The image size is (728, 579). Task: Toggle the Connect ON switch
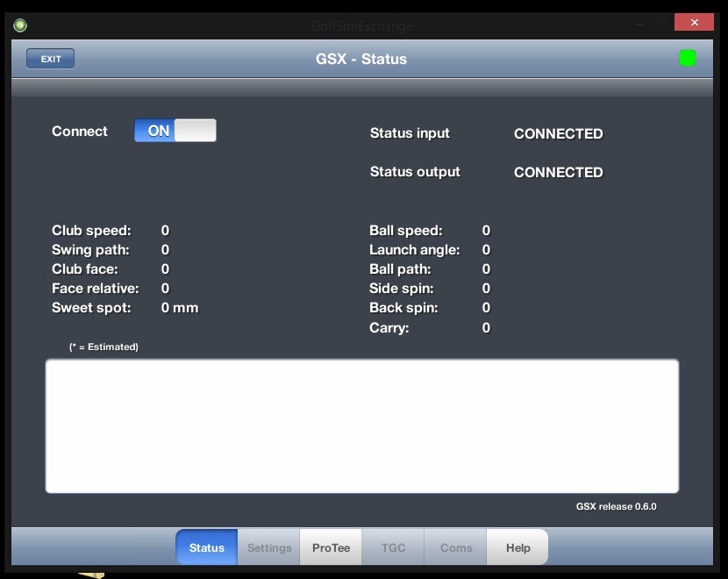(x=175, y=131)
